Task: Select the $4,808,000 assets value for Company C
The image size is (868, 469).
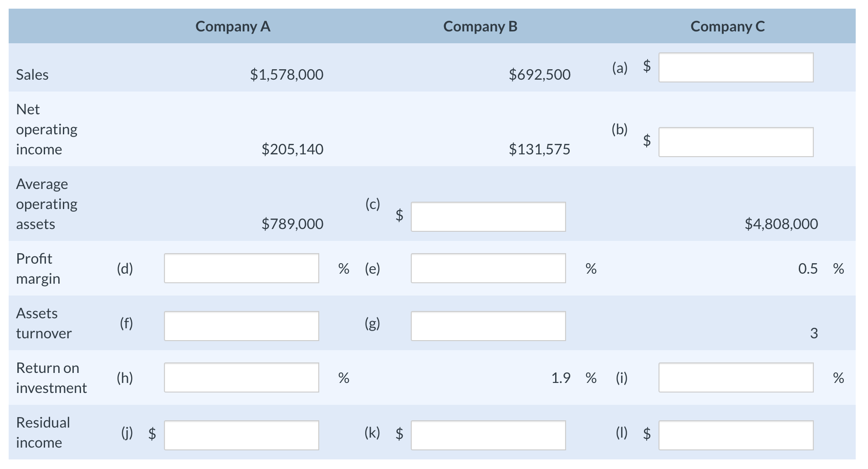Action: click(781, 224)
